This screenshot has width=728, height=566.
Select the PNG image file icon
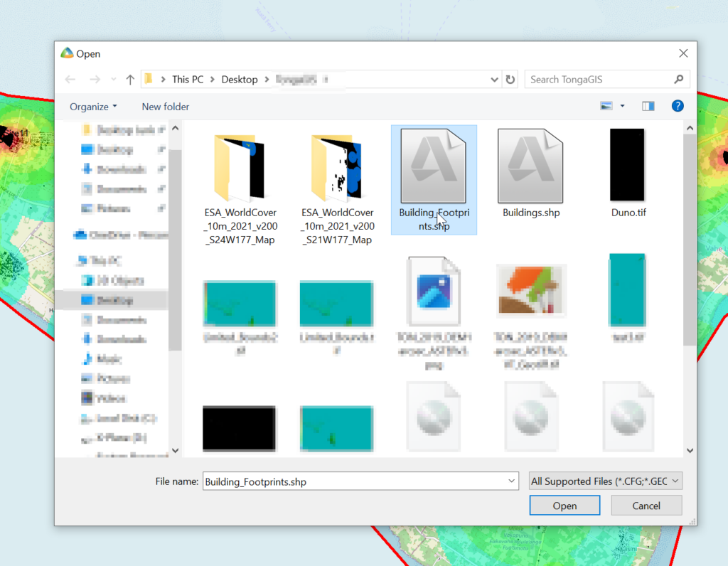click(x=434, y=291)
